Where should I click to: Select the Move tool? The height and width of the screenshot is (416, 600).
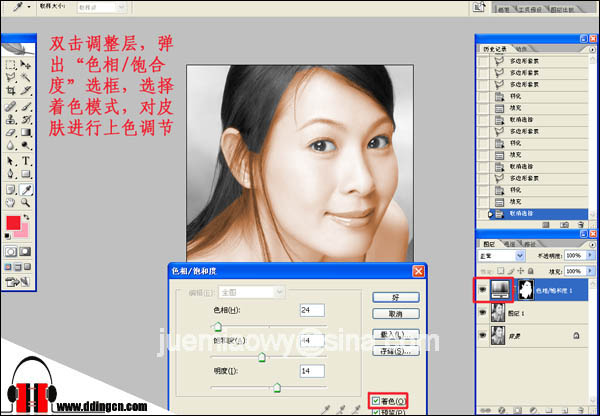pyautogui.click(x=26, y=64)
